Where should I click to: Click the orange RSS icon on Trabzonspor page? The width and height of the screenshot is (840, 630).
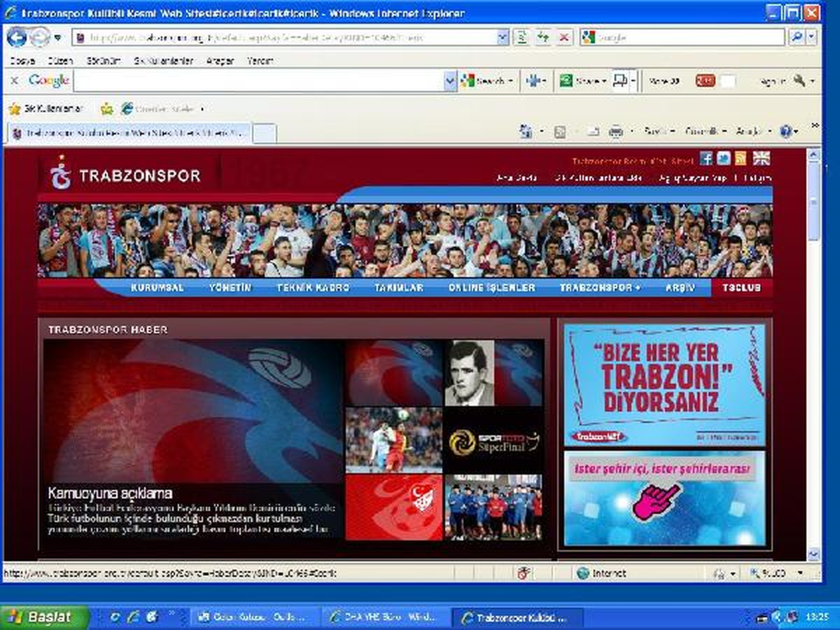[740, 158]
